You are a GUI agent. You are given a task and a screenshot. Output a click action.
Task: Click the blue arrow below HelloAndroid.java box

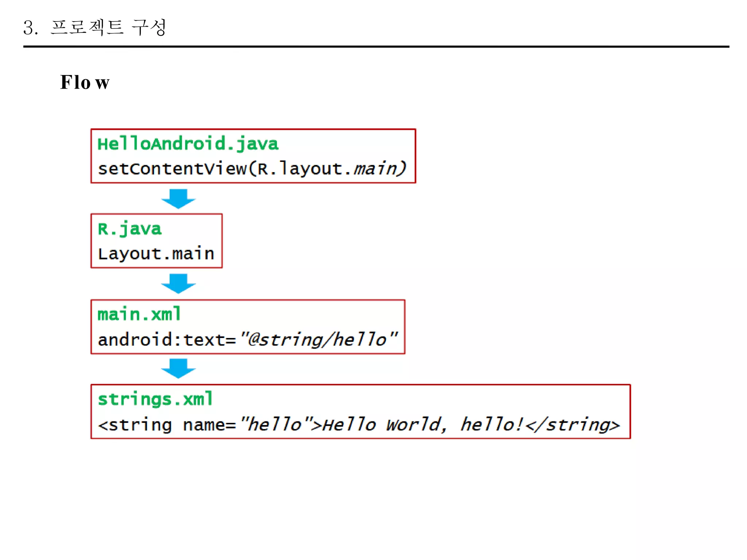pos(178,198)
